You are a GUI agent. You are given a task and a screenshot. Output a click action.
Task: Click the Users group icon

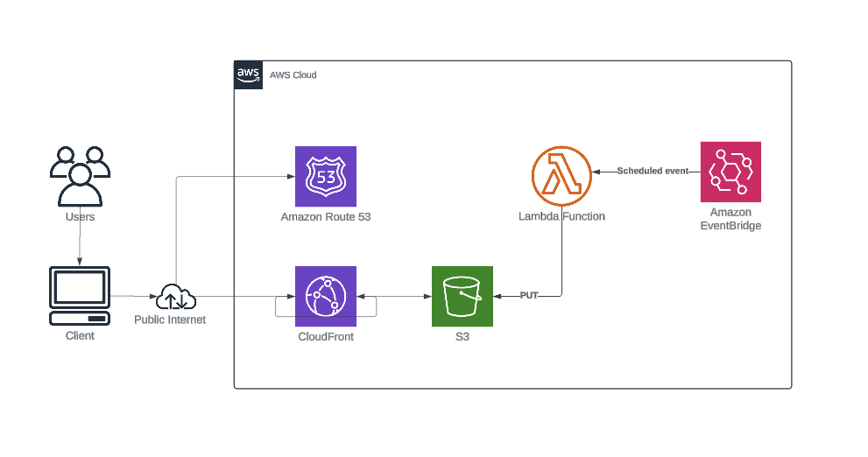pos(81,177)
